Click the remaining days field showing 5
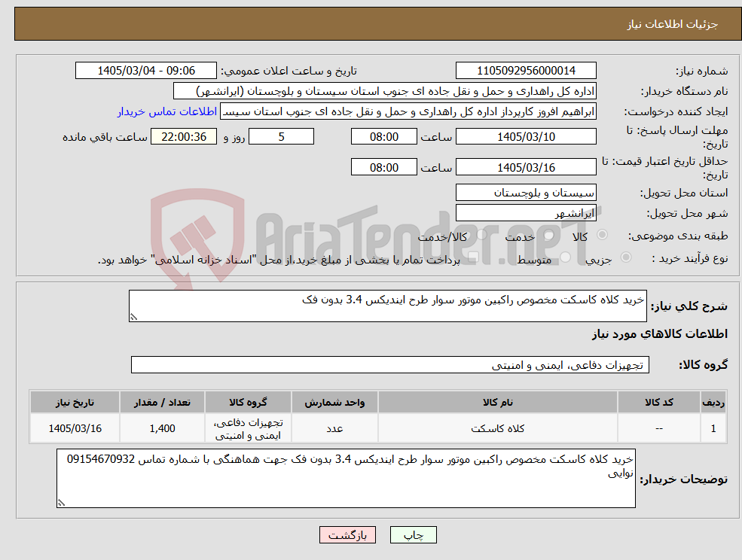Screen dimensions: 742x560 pos(281,137)
